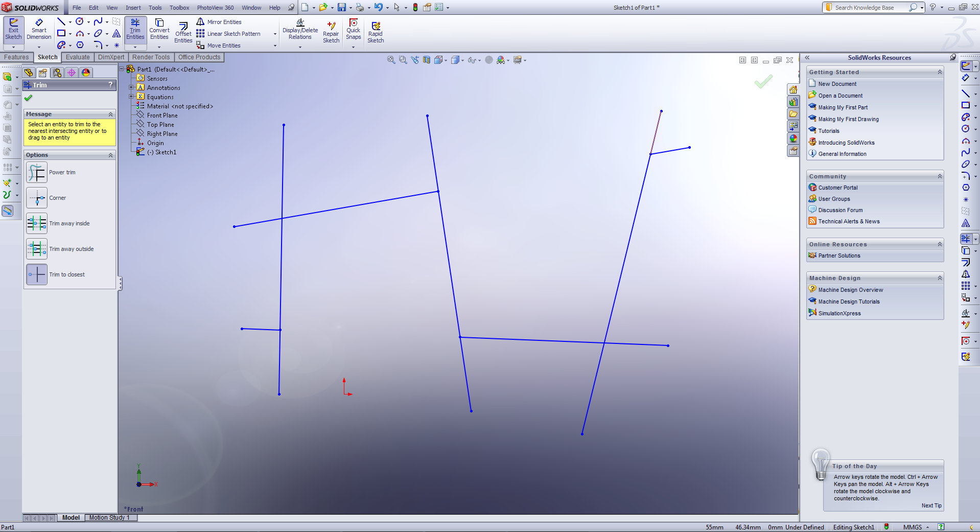
Task: Click Zoom to Fit in view toolbar
Action: (x=391, y=60)
